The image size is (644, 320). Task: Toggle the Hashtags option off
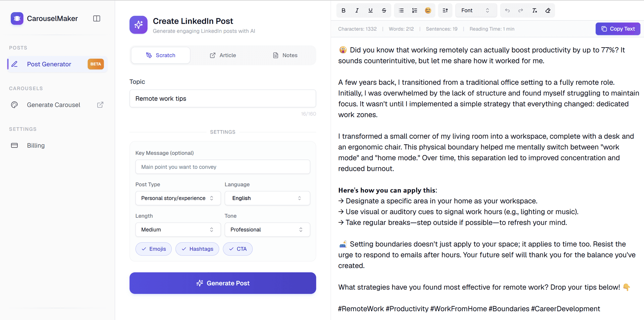197,249
